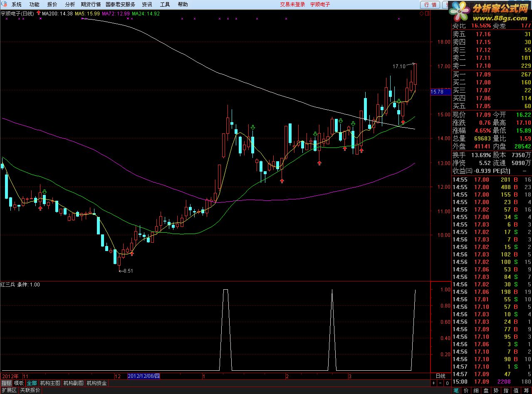Click the 8.51 low price annotation
Image resolution: width=532 pixels, height=394 pixels.
(x=128, y=271)
